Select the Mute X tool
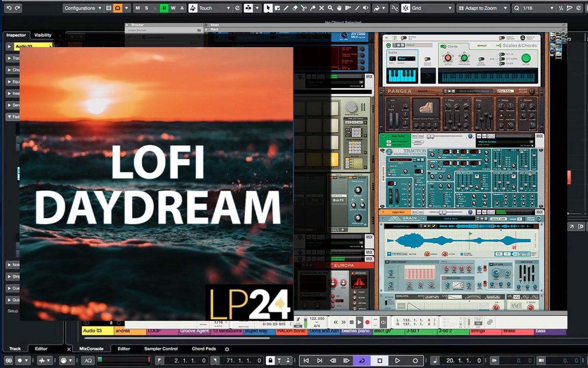 coord(321,8)
